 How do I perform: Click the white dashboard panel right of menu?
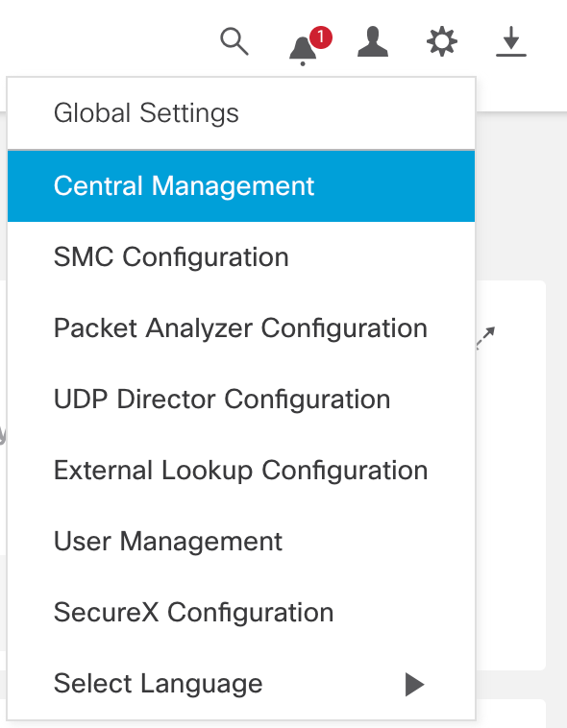(511, 475)
